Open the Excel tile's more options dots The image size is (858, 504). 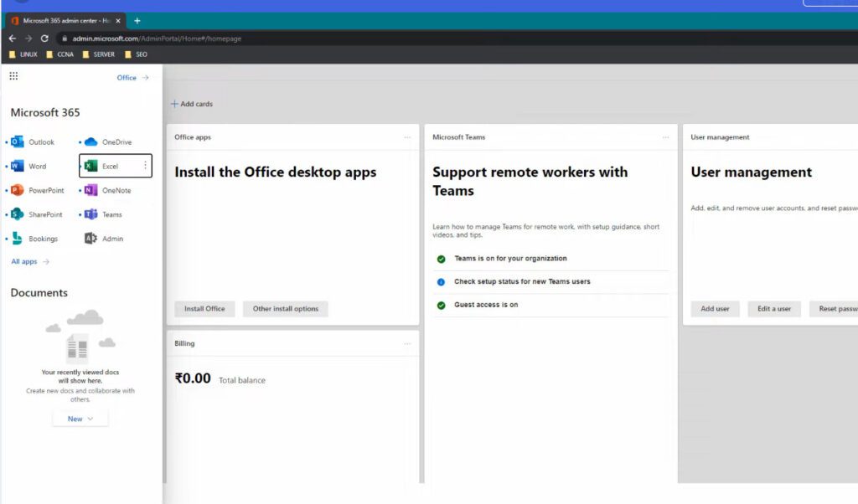pyautogui.click(x=145, y=165)
